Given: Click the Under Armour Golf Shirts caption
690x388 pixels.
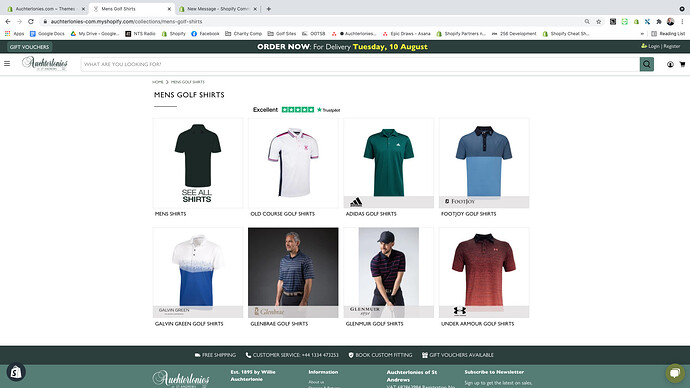Looking at the screenshot, I should [x=477, y=324].
